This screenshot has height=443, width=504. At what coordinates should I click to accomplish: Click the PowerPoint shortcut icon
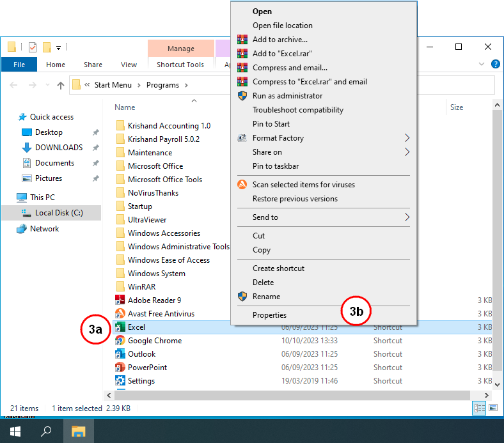point(120,367)
